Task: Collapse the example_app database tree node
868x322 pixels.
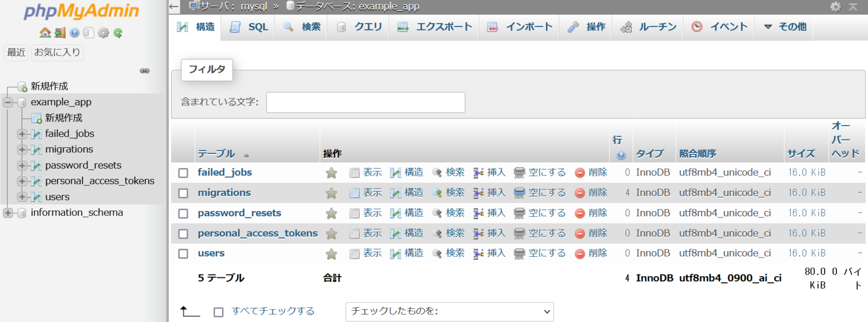Action: click(8, 102)
